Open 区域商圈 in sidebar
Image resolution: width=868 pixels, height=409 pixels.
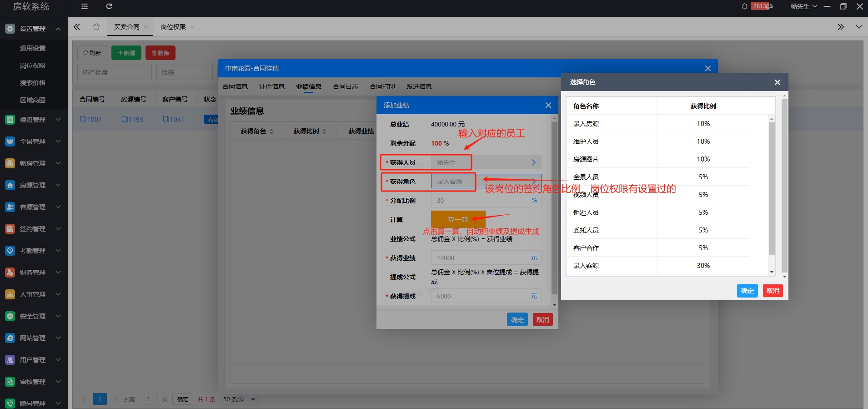click(x=33, y=100)
